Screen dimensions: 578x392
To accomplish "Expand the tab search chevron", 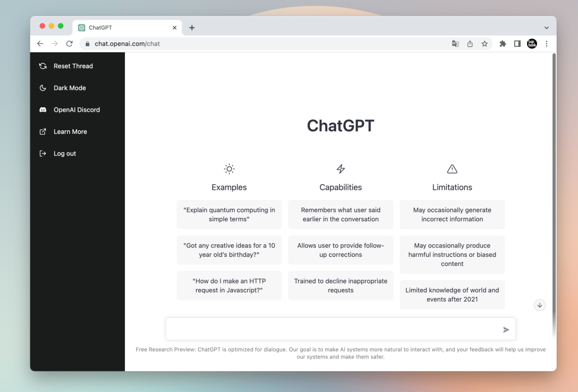I will 546,27.
